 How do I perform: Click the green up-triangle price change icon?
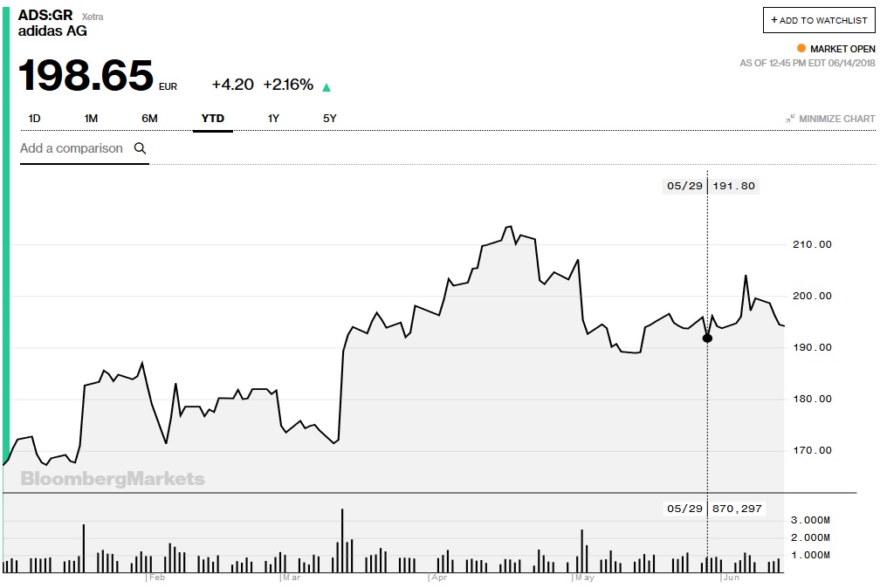coord(327,86)
